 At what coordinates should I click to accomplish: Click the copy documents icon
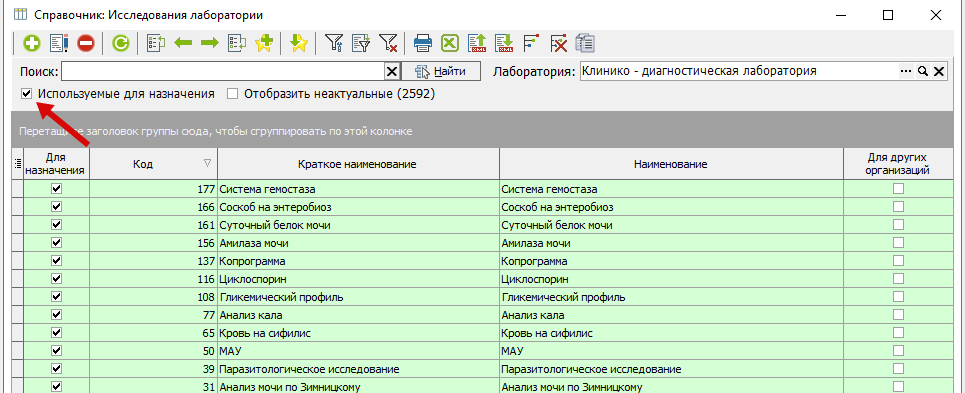(585, 43)
